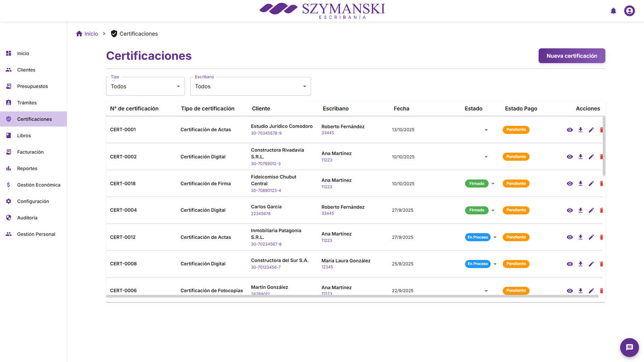This screenshot has width=644, height=362.
Task: Download the CERT-0012 certification file
Action: [580, 237]
